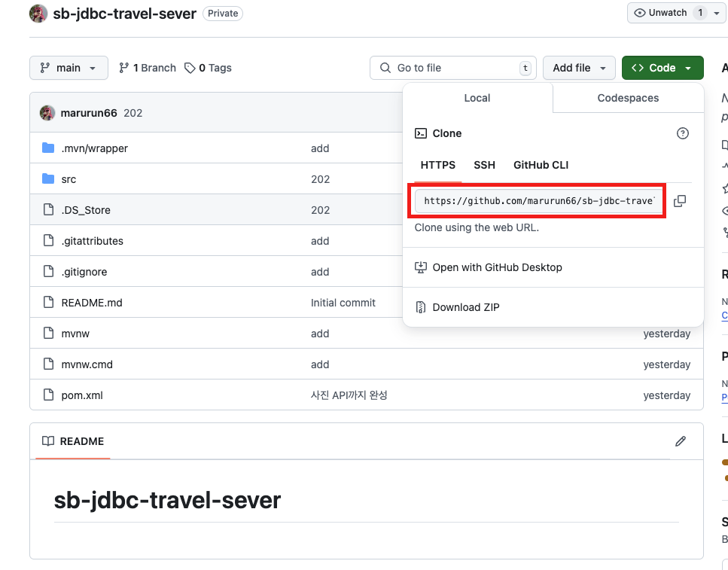Click the mvnw.cmd file icon

coord(48,364)
